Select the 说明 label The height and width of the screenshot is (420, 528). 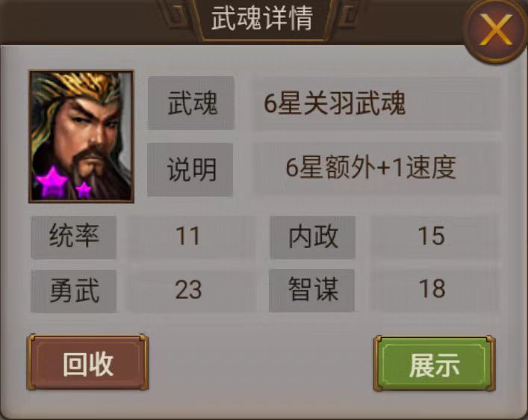(190, 169)
